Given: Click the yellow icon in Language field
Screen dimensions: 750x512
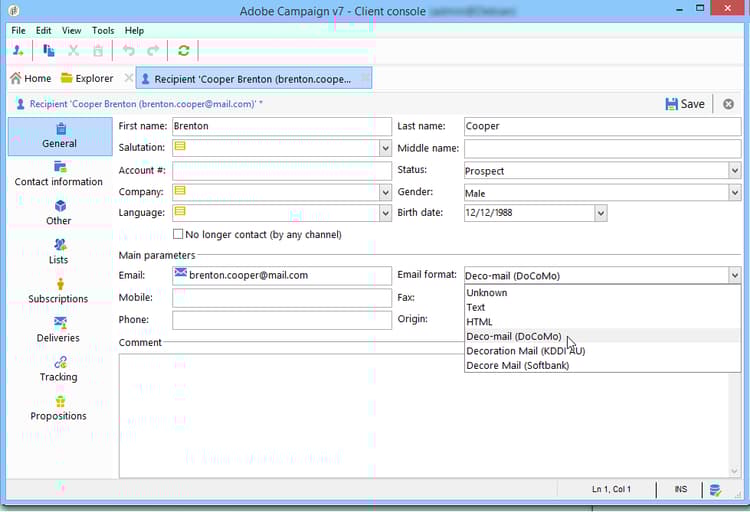Looking at the screenshot, I should tap(180, 211).
